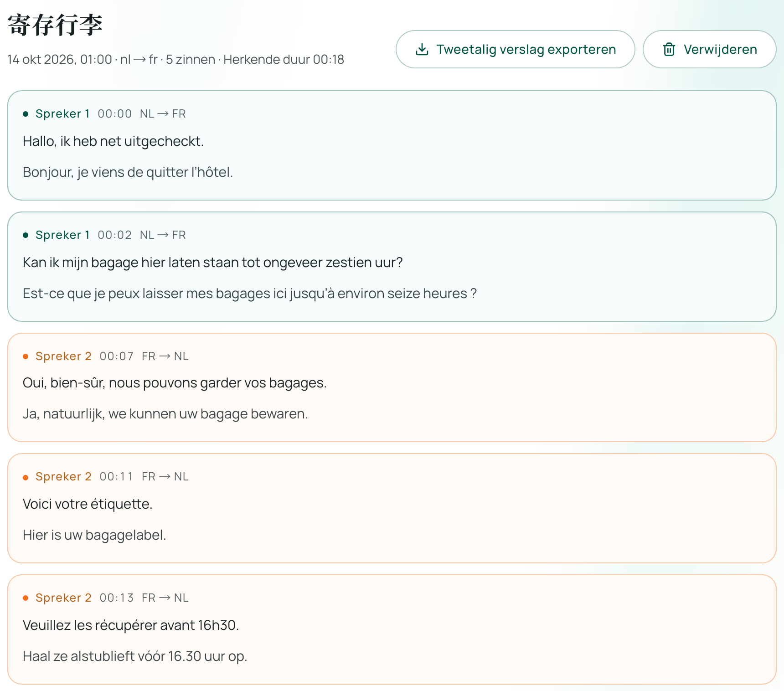Select the sentence 'Veuillez les récupérer avant 16h30.'
Viewport: 784px width, 691px height.
(131, 625)
